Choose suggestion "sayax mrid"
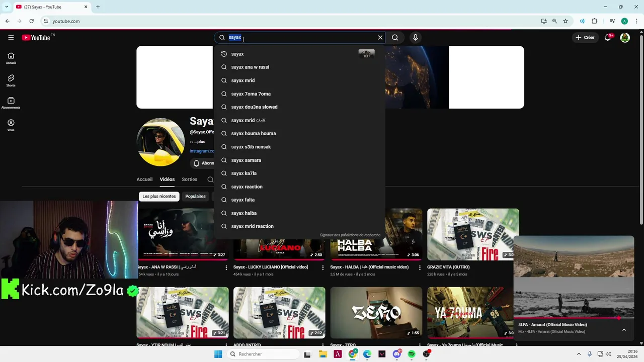This screenshot has width=644, height=362. pyautogui.click(x=299, y=80)
